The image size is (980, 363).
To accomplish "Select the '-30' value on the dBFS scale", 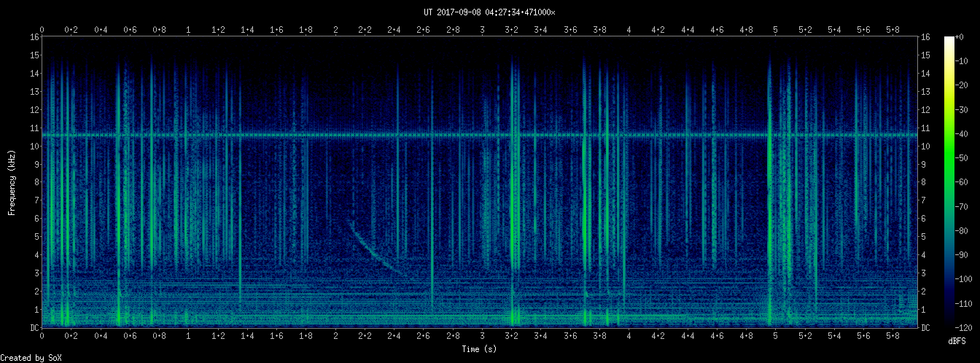I will (x=961, y=109).
